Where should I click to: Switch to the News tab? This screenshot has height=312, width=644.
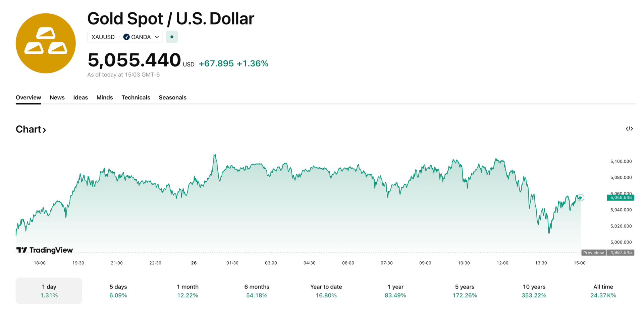click(x=57, y=98)
